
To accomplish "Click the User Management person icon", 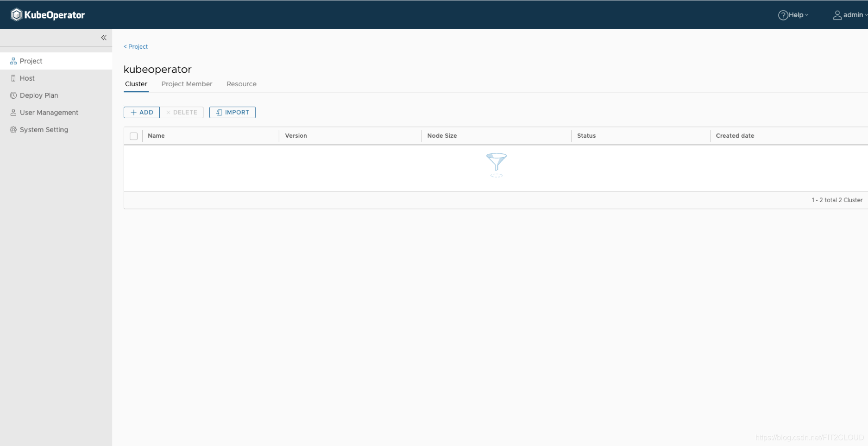I will (x=13, y=113).
